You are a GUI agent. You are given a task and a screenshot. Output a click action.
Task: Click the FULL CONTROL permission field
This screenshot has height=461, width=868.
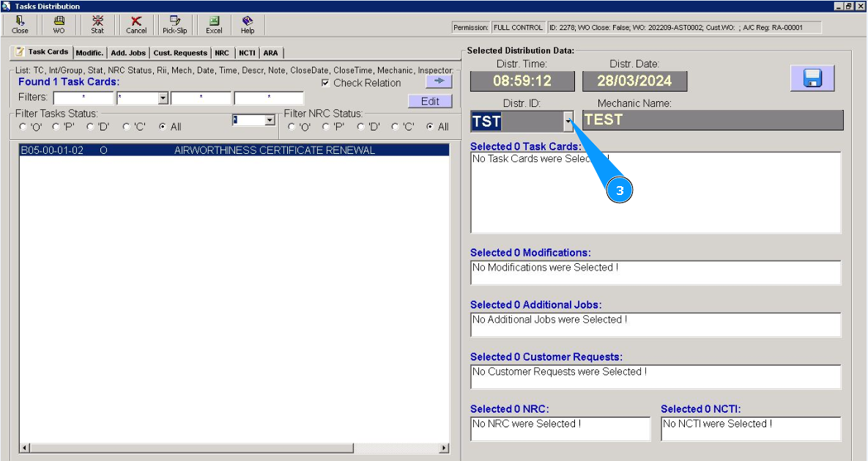tap(518, 28)
